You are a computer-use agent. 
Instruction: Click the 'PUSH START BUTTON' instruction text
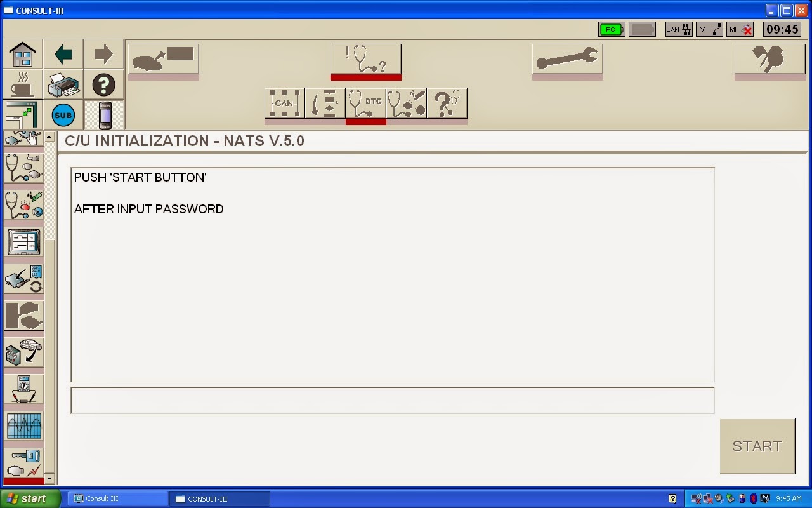point(140,177)
